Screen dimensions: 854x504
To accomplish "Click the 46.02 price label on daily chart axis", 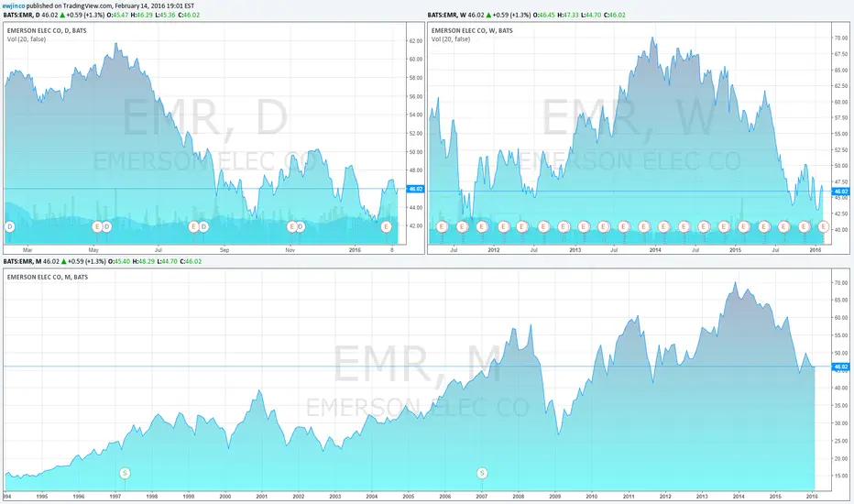I will [x=415, y=189].
